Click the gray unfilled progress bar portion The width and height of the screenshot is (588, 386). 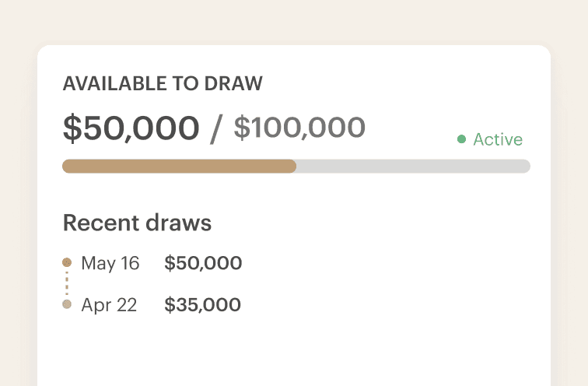[413, 167]
